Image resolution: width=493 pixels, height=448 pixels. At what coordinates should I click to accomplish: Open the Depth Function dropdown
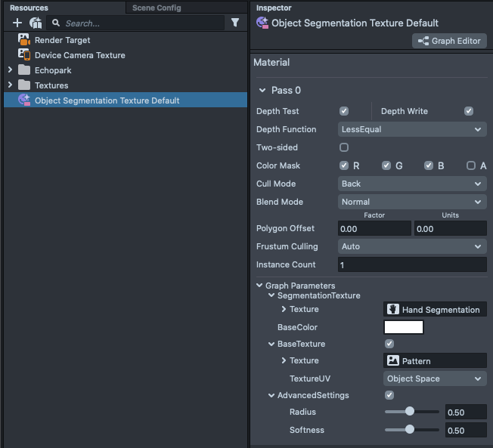tap(412, 129)
